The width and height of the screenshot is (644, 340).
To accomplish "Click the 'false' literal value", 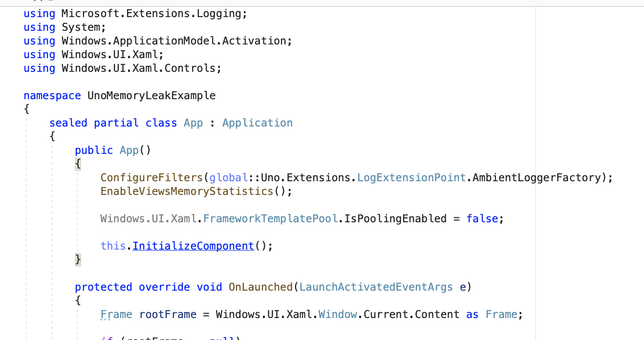I will 482,218.
